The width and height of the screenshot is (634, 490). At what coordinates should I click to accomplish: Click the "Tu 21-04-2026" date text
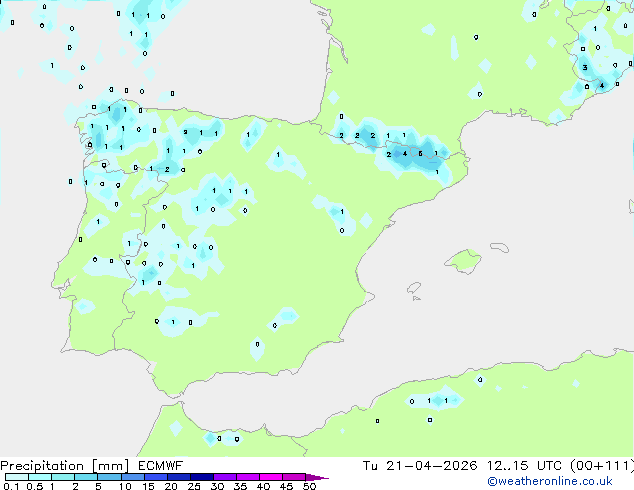(x=420, y=466)
